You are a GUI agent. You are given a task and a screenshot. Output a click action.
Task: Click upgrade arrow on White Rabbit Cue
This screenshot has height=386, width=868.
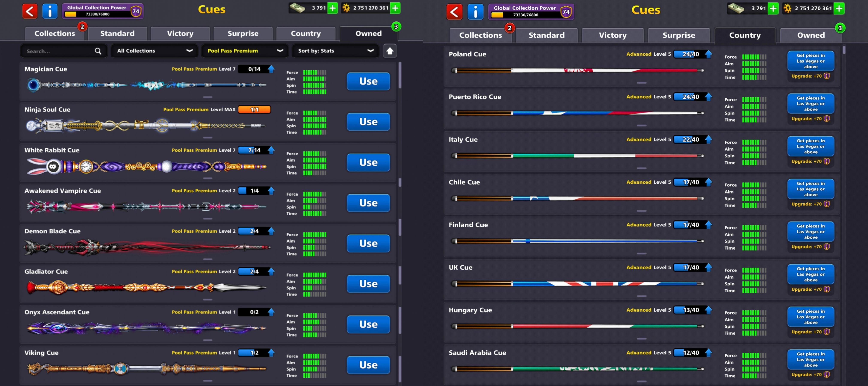(271, 150)
